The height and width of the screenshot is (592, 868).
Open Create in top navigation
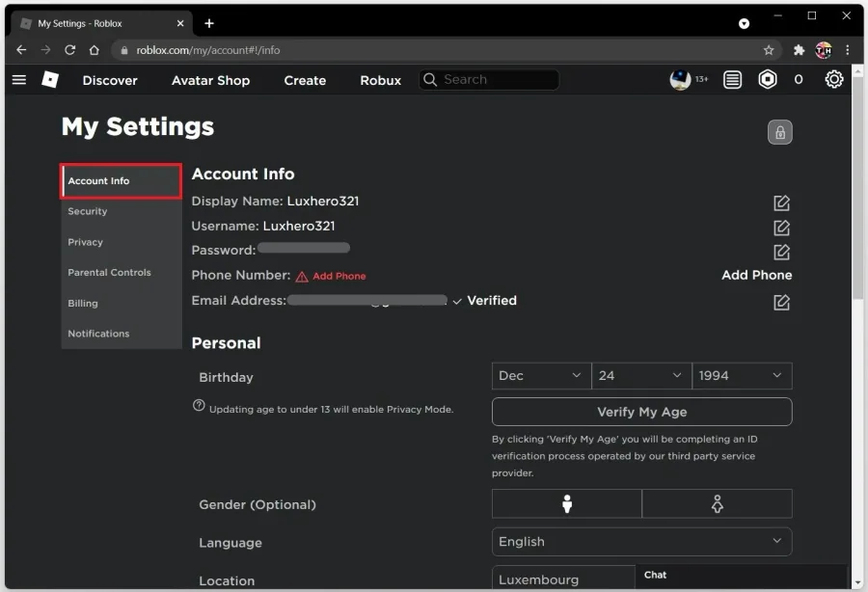(x=305, y=80)
